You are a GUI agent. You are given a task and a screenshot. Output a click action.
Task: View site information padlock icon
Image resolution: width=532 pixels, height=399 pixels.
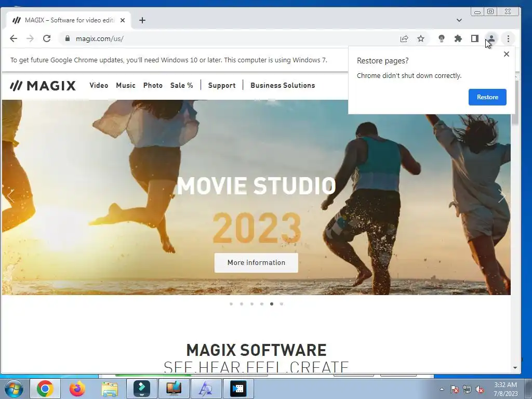pyautogui.click(x=67, y=38)
